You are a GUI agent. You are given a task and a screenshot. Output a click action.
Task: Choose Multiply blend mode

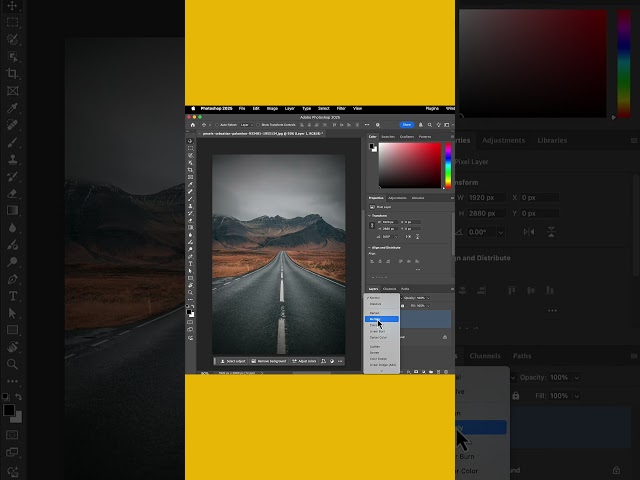pyautogui.click(x=382, y=319)
